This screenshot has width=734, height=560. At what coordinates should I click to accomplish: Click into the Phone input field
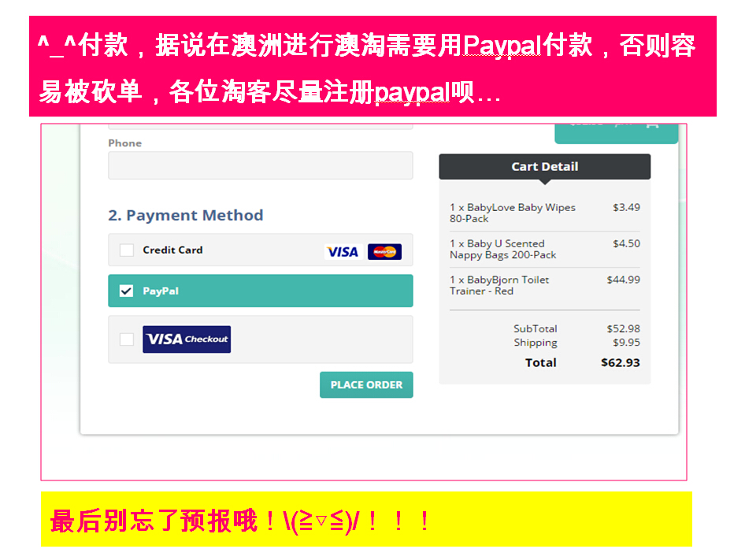point(260,165)
